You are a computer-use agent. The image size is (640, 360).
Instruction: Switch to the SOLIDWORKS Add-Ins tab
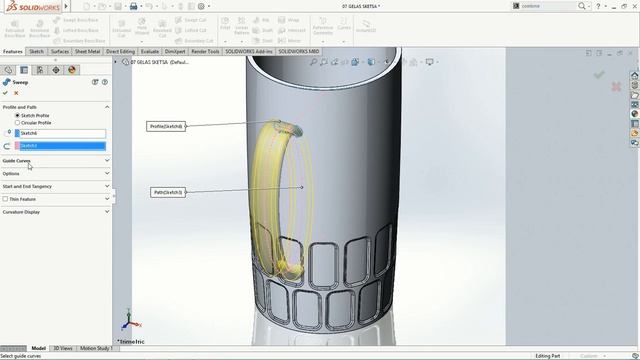(x=249, y=51)
